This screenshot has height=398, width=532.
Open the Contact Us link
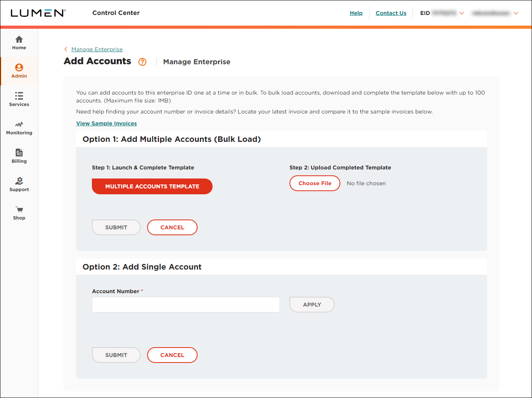tap(391, 13)
